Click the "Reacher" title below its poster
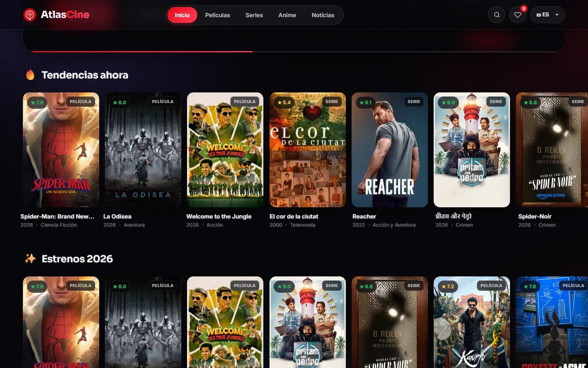This screenshot has height=368, width=588. (x=364, y=216)
